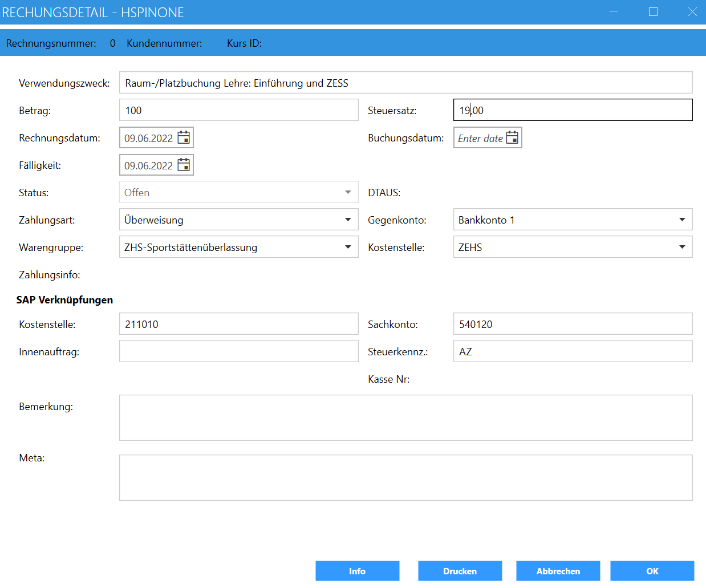Click the disabled Status Offen dropdown
The image size is (706, 588).
238,192
